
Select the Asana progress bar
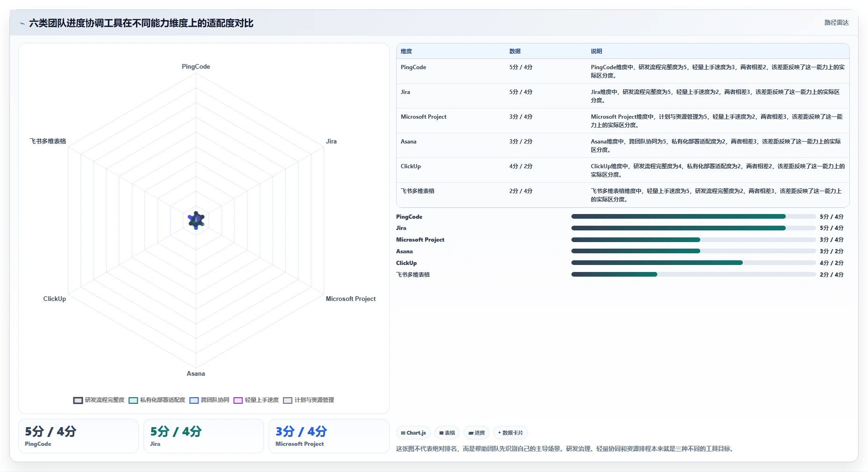[x=693, y=251]
